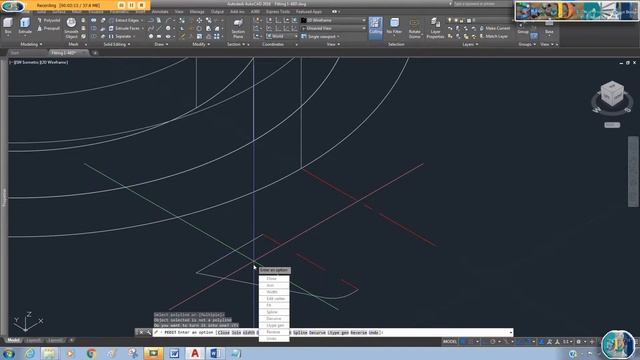Expand the Layers panel
Viewport: 640px width, 360px height.
point(470,44)
